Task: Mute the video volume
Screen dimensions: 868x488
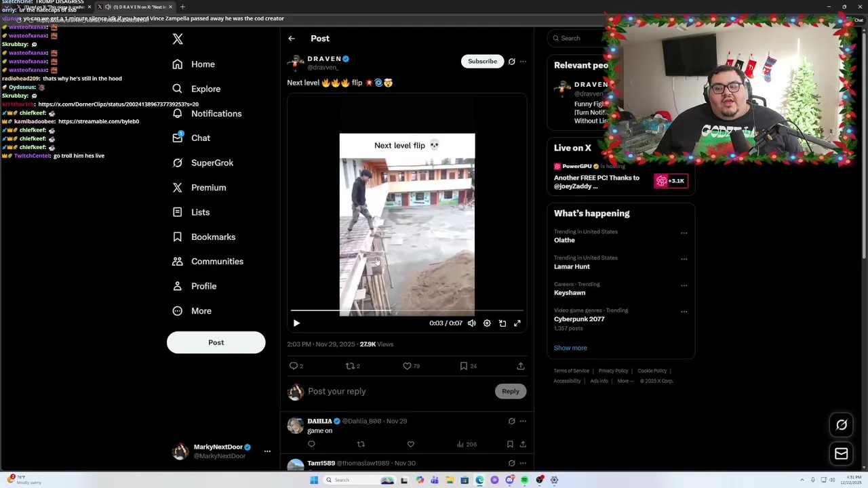Action: click(x=471, y=323)
